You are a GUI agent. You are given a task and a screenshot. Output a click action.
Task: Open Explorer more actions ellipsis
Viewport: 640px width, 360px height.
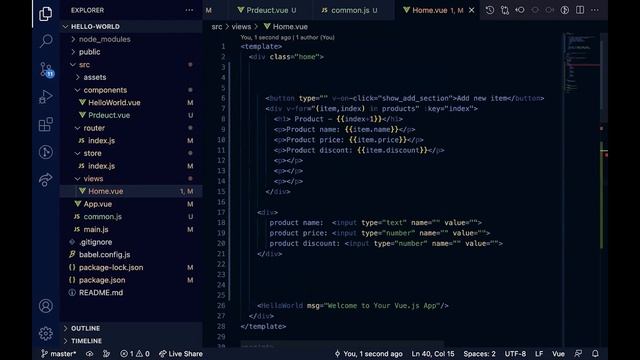(x=189, y=10)
